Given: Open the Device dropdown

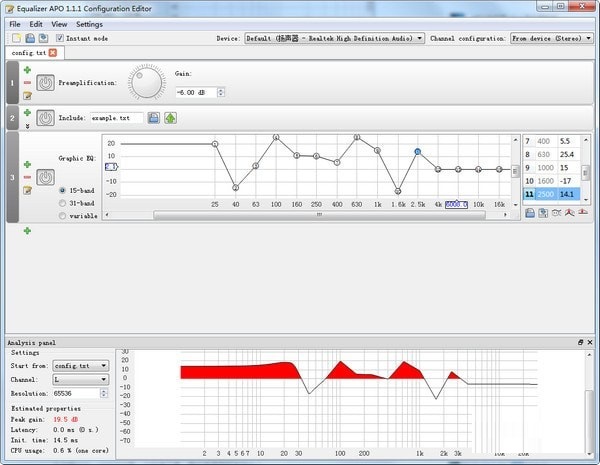Looking at the screenshot, I should (x=334, y=38).
